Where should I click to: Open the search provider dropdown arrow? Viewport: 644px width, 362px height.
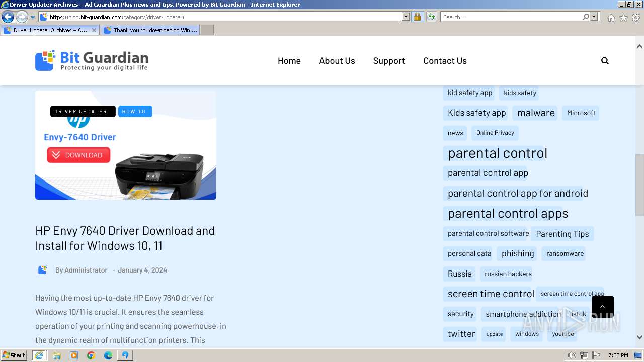point(594,17)
